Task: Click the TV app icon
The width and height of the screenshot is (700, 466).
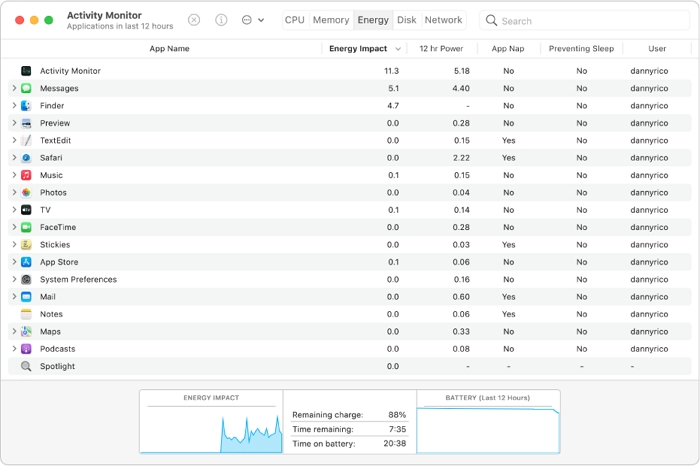Action: coord(26,210)
